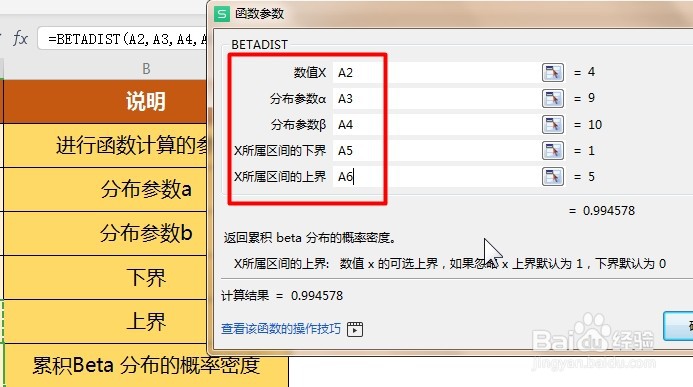Click the fx insert function icon

20,39
